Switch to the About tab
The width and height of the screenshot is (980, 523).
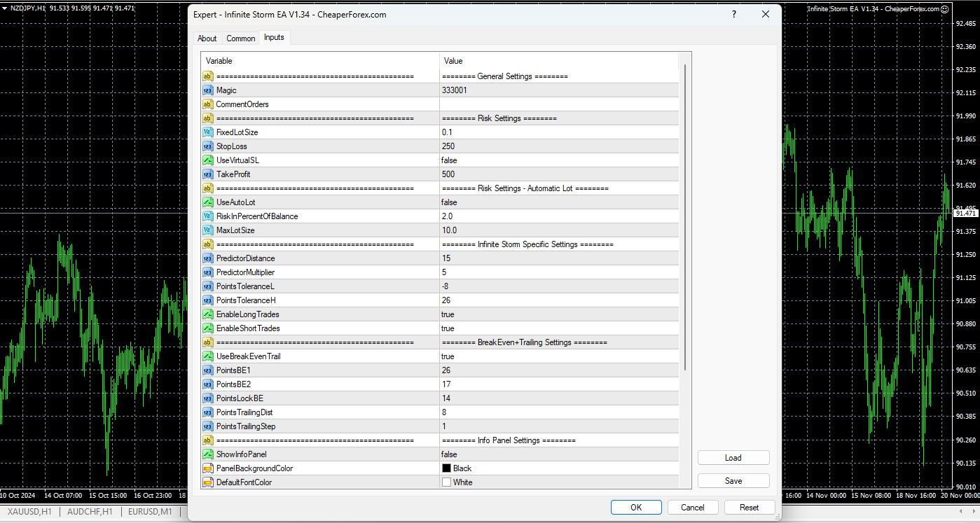207,39
